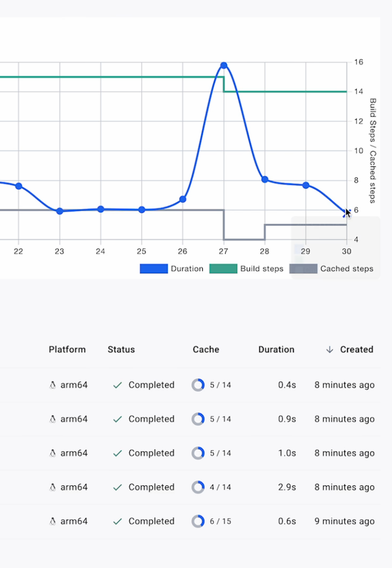The image size is (392, 568).
Task: Toggle the Duration series via its legend label
Action: click(x=189, y=268)
